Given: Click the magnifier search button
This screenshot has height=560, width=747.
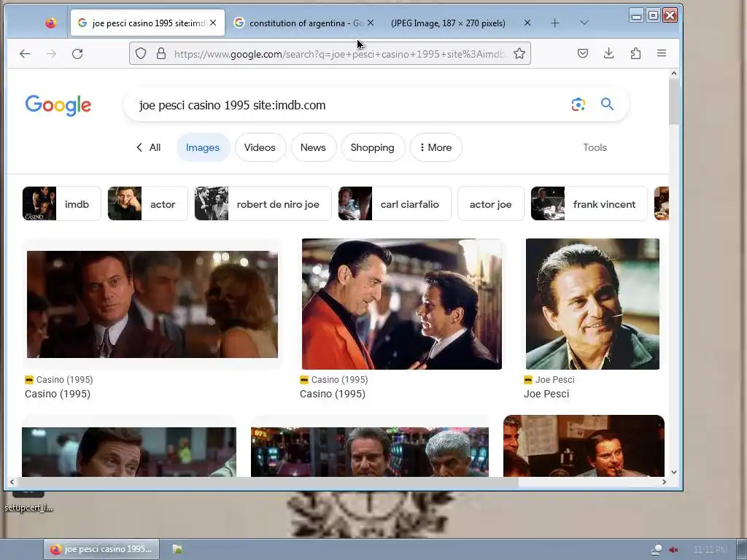Looking at the screenshot, I should pyautogui.click(x=607, y=104).
